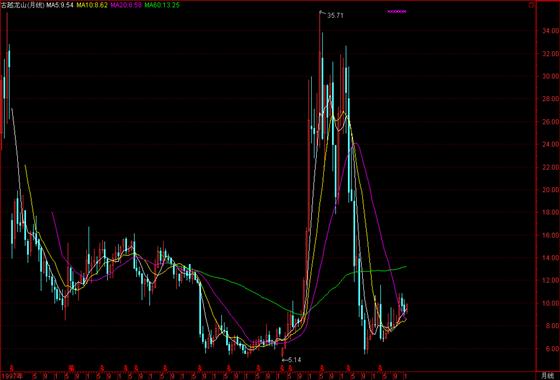Click the 26.00 price axis label
The width and height of the screenshot is (560, 380).
pos(550,122)
